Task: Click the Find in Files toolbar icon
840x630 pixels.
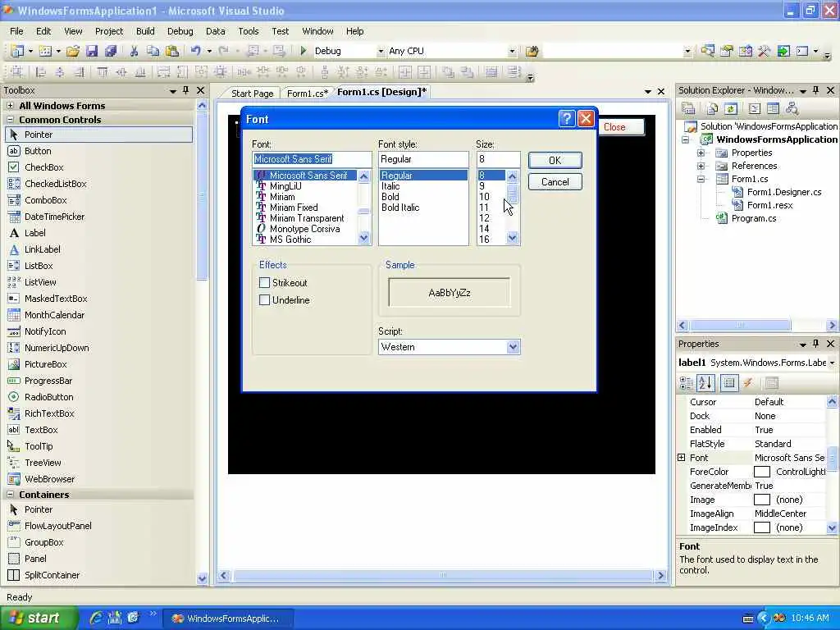Action: pos(532,51)
